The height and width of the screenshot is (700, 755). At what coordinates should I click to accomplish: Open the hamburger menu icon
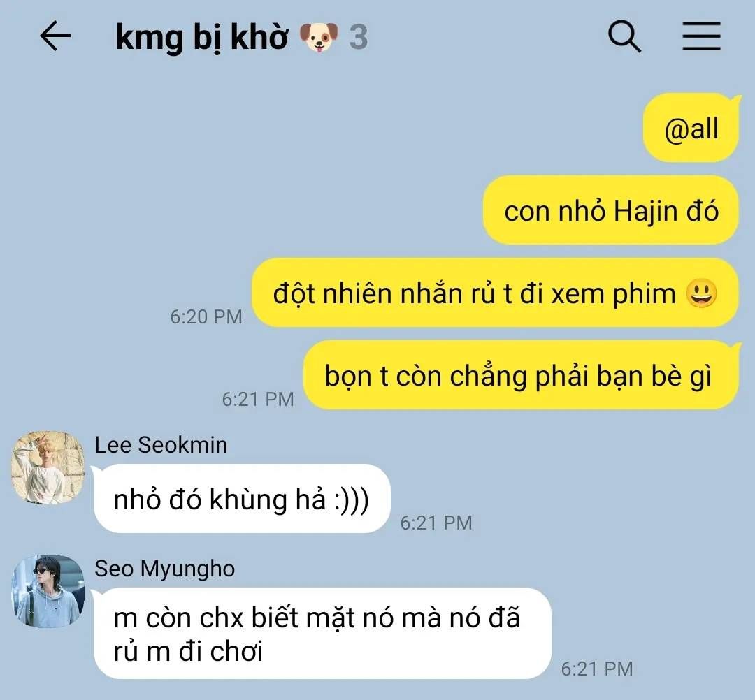[x=702, y=36]
